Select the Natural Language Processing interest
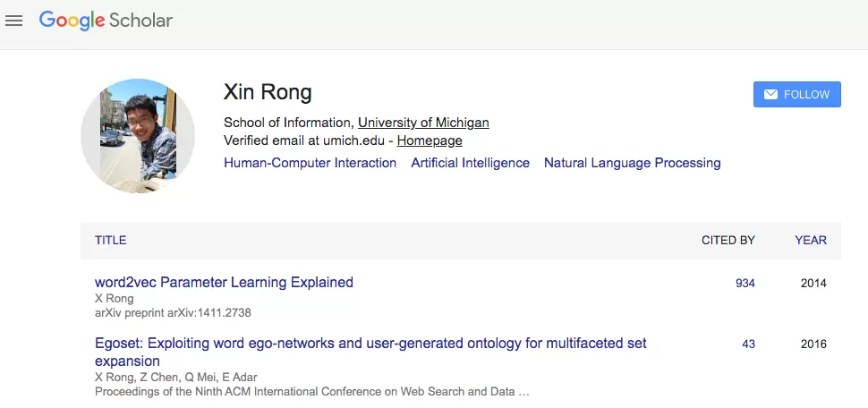Image resolution: width=868 pixels, height=408 pixels. click(x=632, y=163)
